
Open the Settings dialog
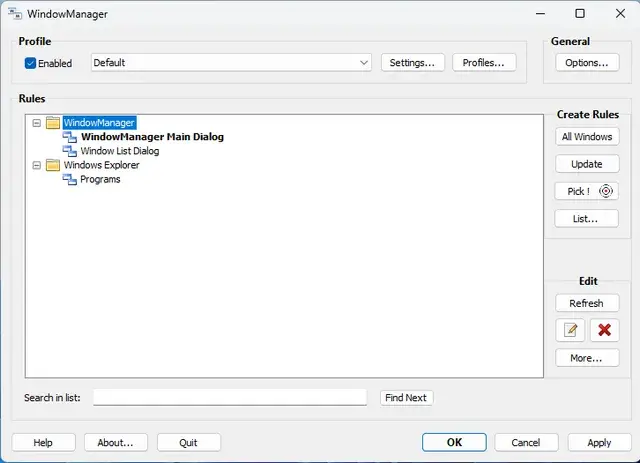(x=412, y=63)
